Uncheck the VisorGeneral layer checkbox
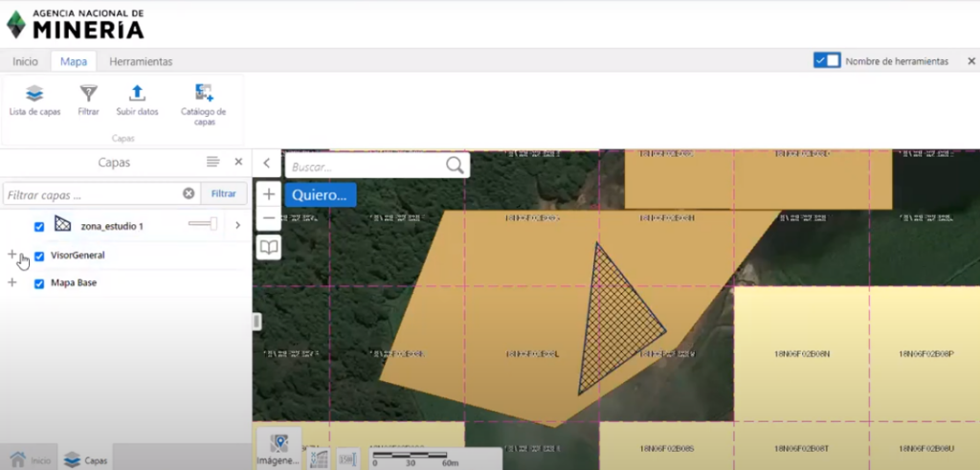Image resolution: width=980 pixels, height=470 pixels. [39, 257]
